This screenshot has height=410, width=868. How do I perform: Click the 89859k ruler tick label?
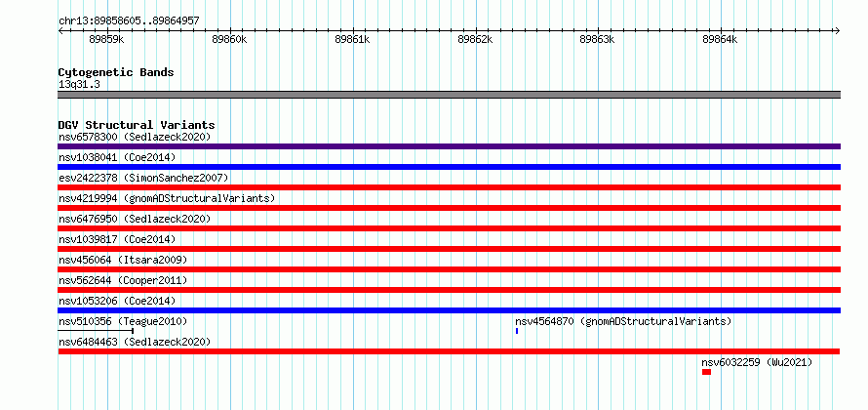(106, 40)
